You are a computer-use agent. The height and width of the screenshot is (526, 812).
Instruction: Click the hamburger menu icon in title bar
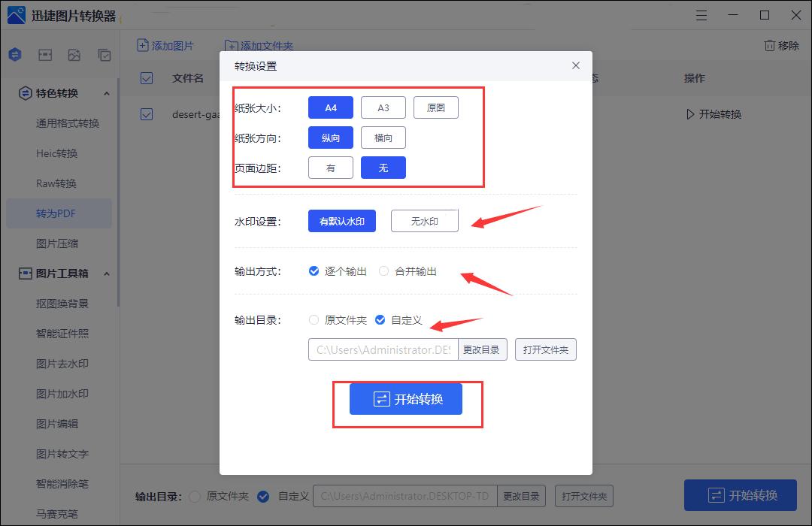coord(701,14)
